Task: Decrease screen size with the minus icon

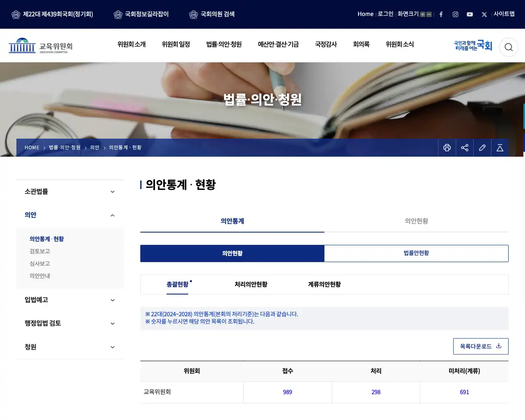Action: tap(429, 14)
